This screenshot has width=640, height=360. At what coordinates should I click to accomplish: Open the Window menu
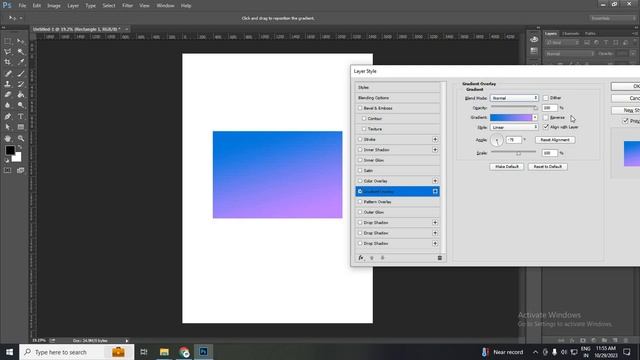point(165,6)
